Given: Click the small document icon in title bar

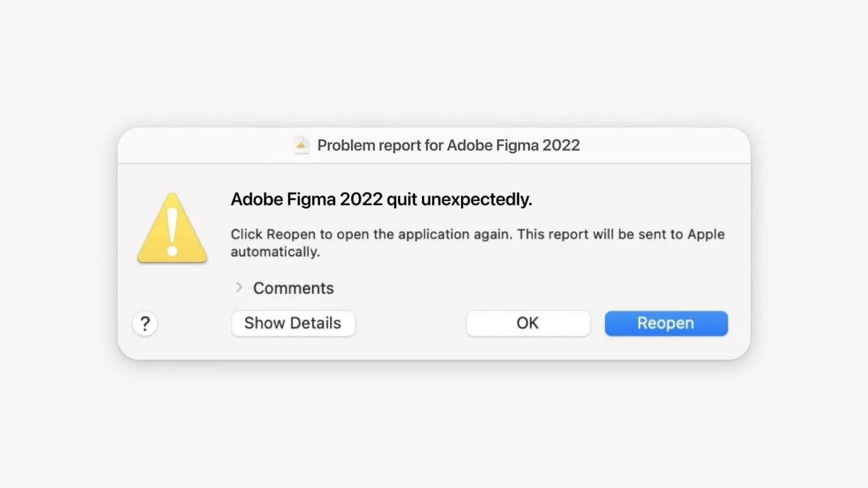Looking at the screenshot, I should (301, 145).
